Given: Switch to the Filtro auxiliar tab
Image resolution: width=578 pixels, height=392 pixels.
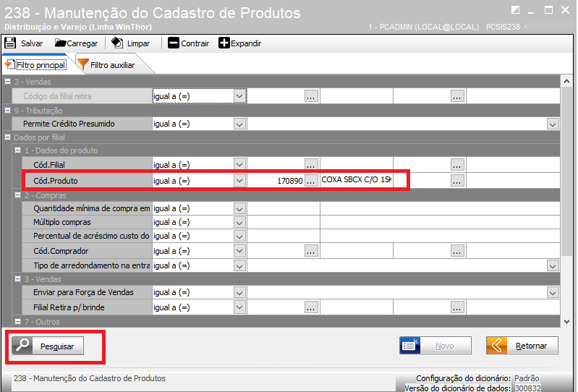Looking at the screenshot, I should [112, 65].
